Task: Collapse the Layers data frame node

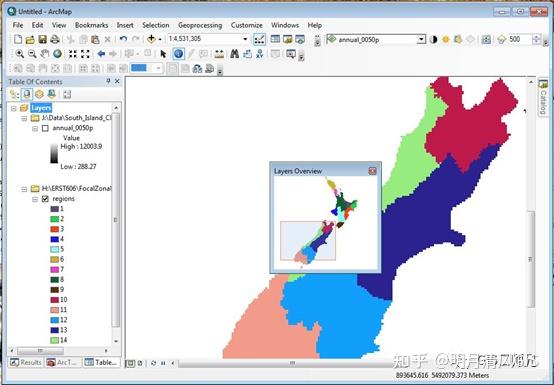Action: [14, 108]
